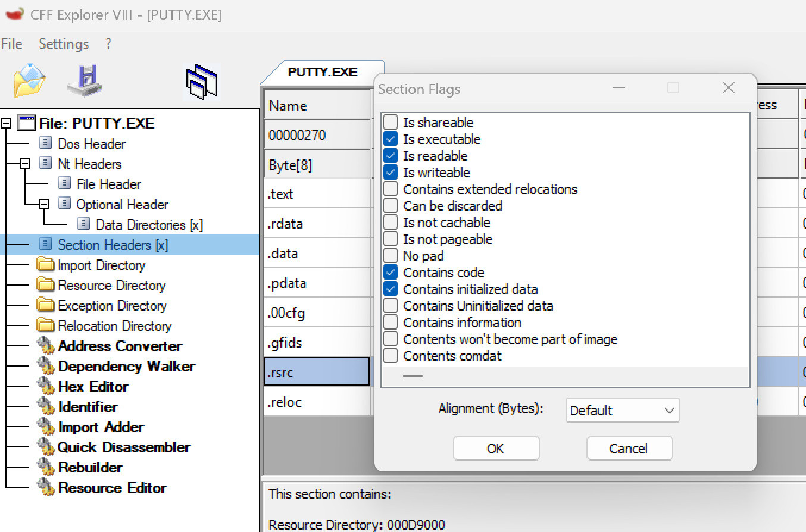Click the Name column header
This screenshot has height=532, width=806.
coord(317,105)
